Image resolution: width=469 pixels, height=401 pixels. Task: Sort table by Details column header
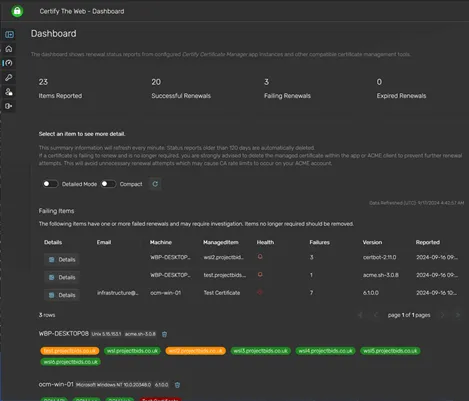coord(53,242)
